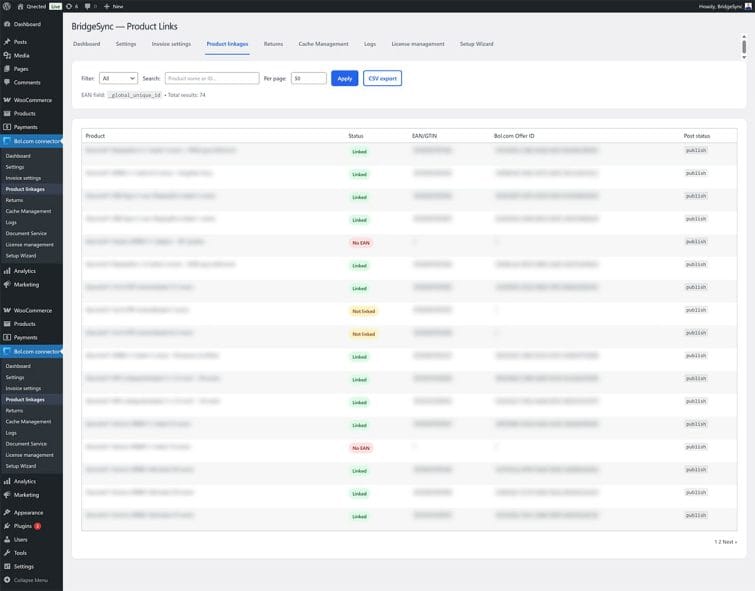This screenshot has height=591, width=755.
Task: Open the Users menu in the sidebar
Action: click(x=20, y=539)
